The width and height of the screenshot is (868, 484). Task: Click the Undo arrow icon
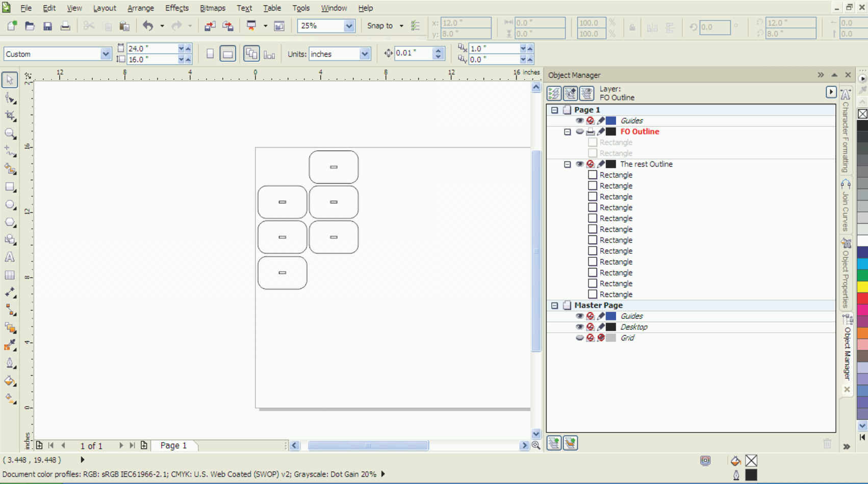148,26
